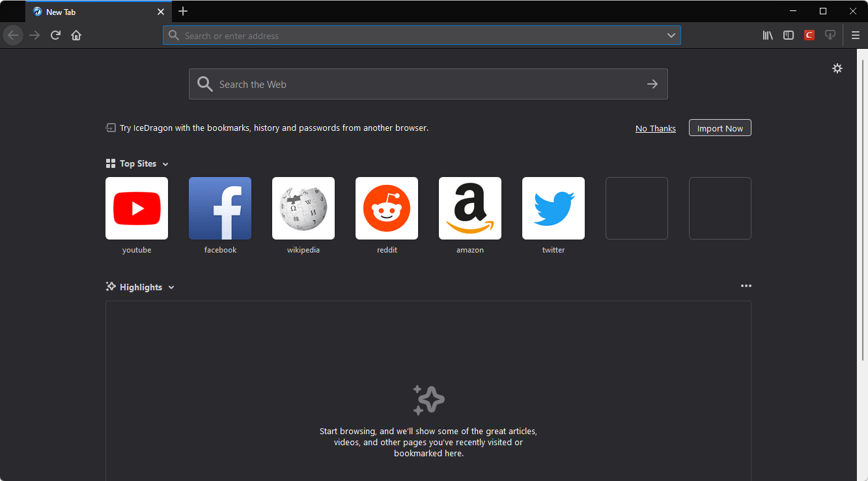Go to the home page
The height and width of the screenshot is (481, 868).
(76, 35)
